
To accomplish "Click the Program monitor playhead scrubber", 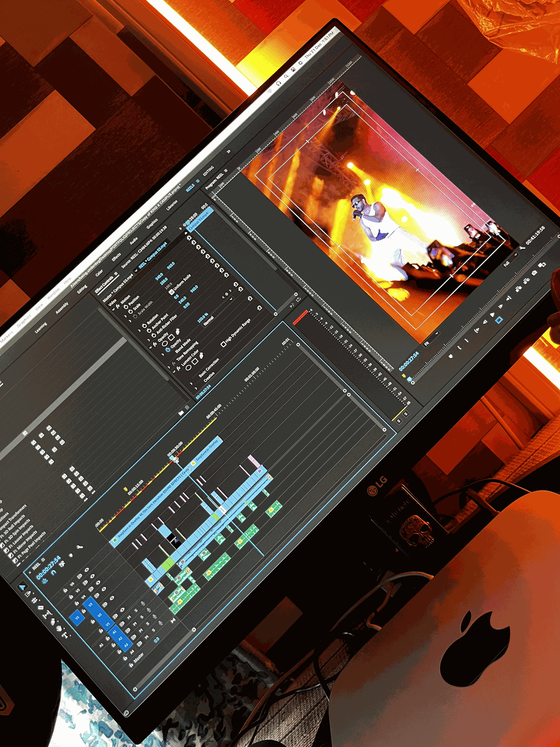I will pyautogui.click(x=409, y=380).
